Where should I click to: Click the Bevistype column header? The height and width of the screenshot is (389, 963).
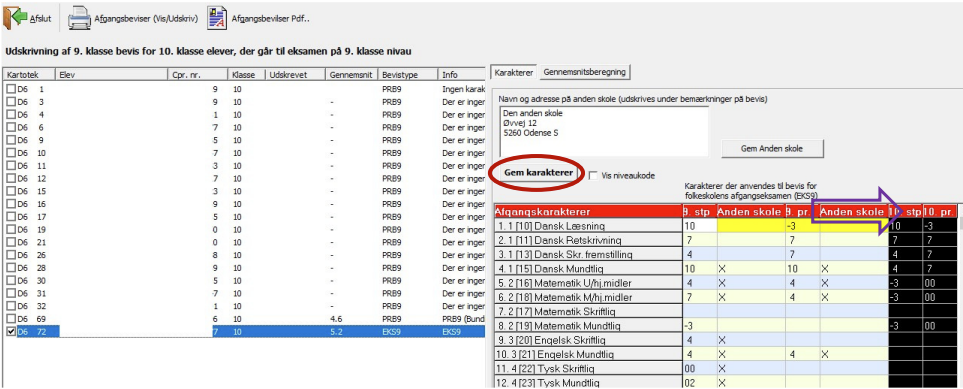click(x=408, y=75)
